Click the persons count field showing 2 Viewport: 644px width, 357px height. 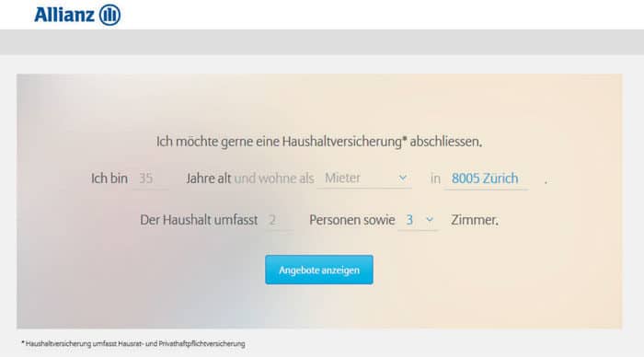(x=280, y=220)
